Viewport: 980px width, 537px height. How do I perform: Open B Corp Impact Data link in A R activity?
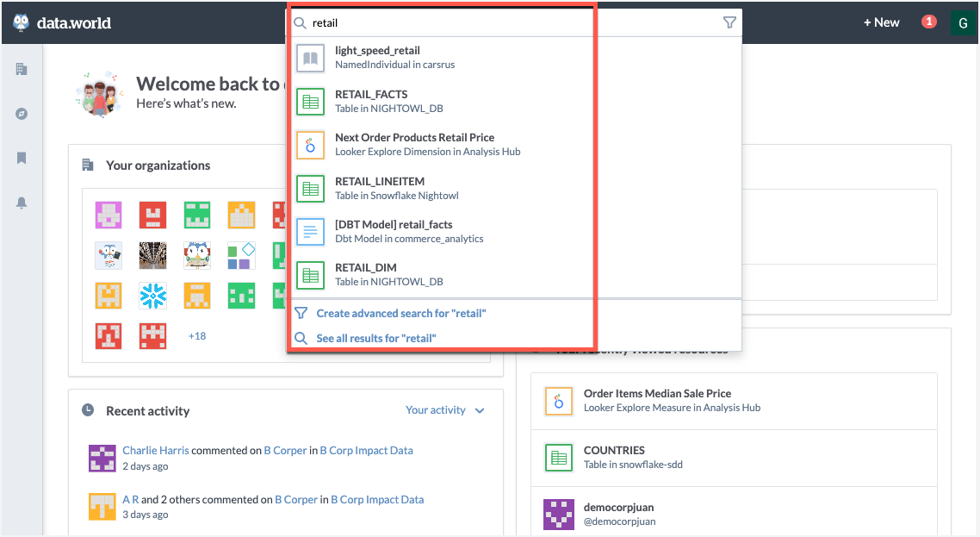click(377, 499)
